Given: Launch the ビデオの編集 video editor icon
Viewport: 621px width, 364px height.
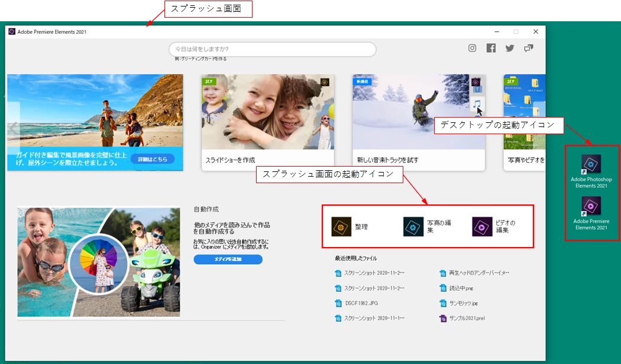Looking at the screenshot, I should click(x=482, y=227).
